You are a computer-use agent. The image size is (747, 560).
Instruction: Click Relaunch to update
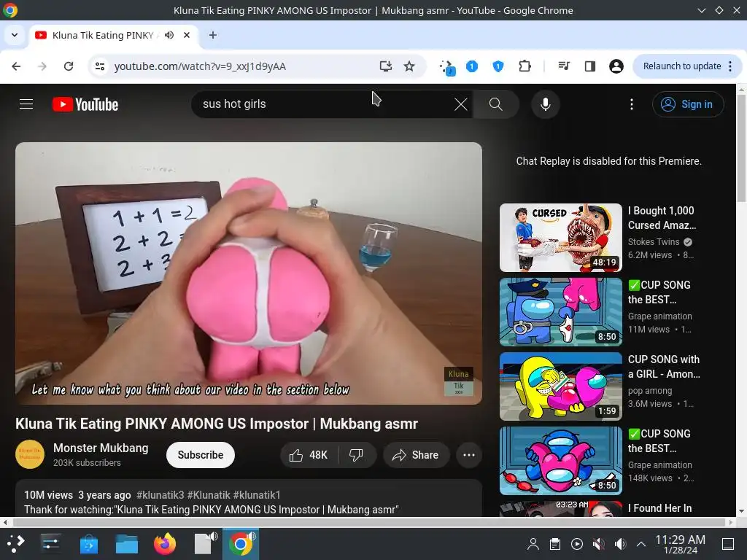tap(682, 66)
